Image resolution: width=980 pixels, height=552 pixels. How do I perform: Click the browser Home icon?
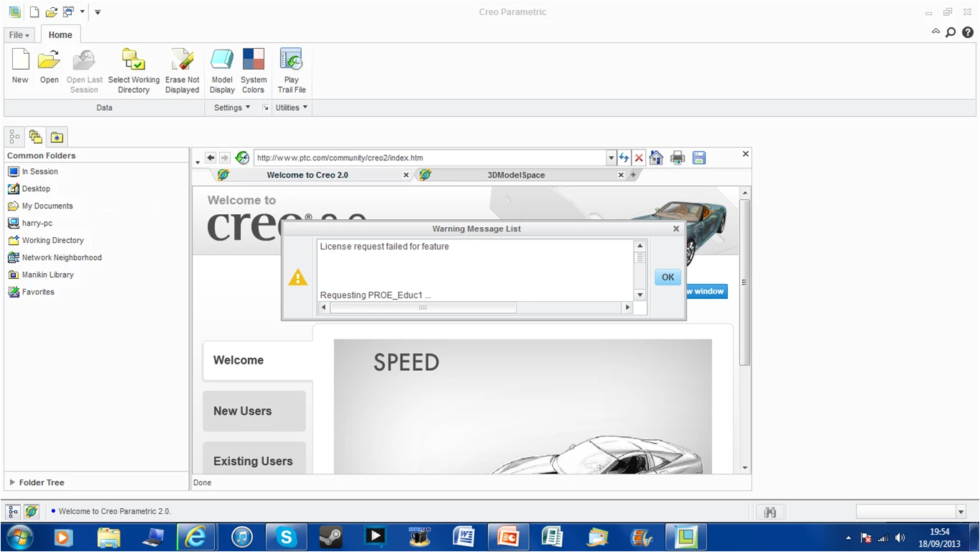656,157
